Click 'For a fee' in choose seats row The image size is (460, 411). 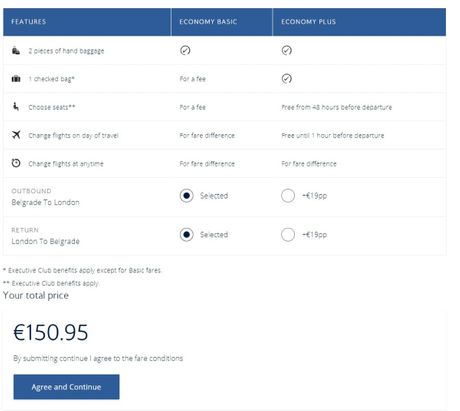[193, 107]
